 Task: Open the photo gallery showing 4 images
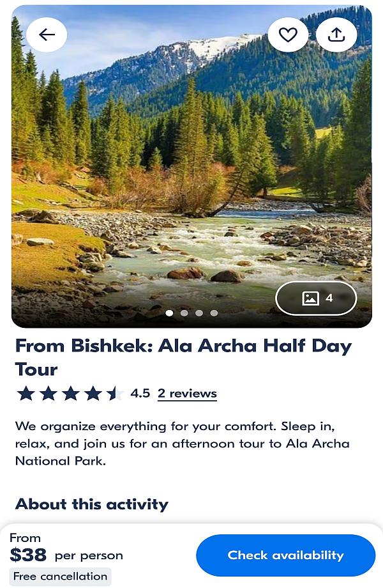(317, 298)
